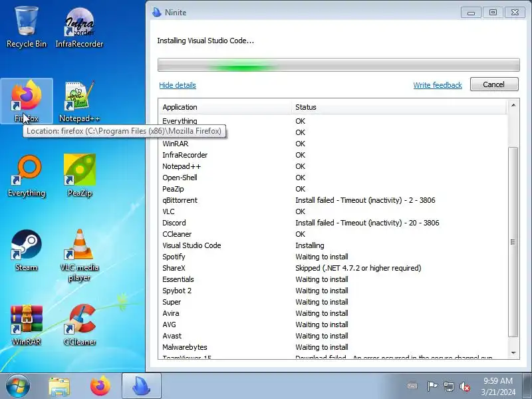Minimize the Ninite window
The width and height of the screenshot is (532, 399).
pos(471,13)
